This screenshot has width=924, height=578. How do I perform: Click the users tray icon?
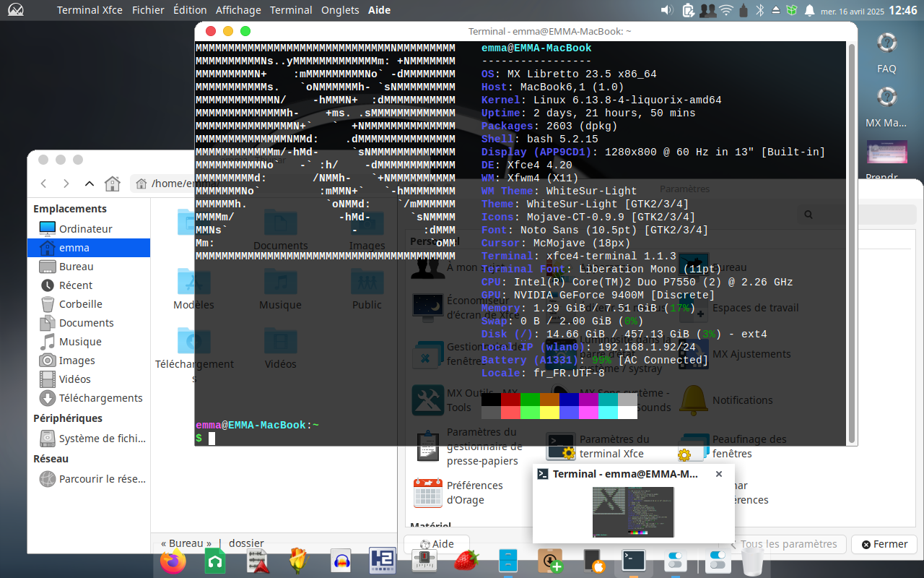tap(707, 10)
